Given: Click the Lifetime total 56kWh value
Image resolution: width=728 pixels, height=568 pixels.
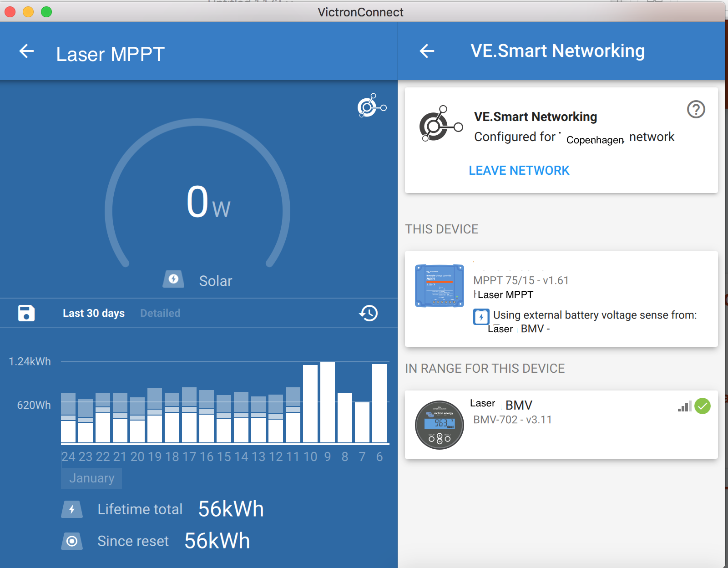Looking at the screenshot, I should [231, 509].
